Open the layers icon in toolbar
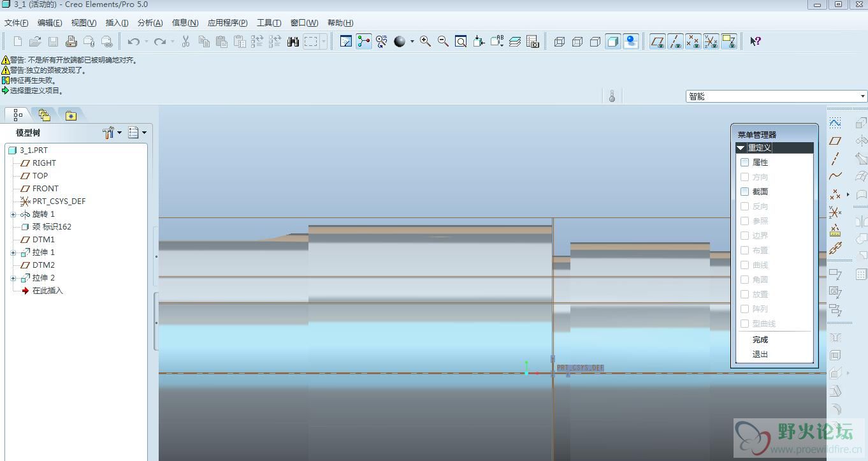Image resolution: width=868 pixels, height=461 pixels. point(515,41)
